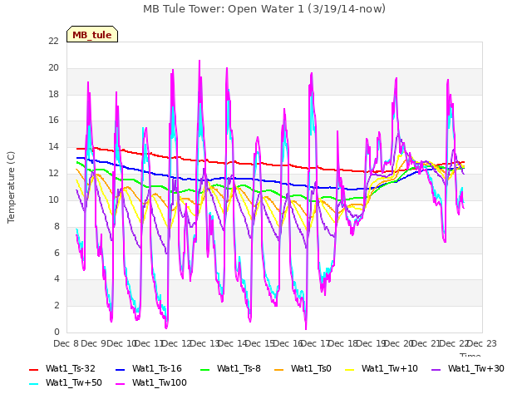
Task: Click the orange Wat1_Ts0 legend swatch
Action: coord(279,369)
